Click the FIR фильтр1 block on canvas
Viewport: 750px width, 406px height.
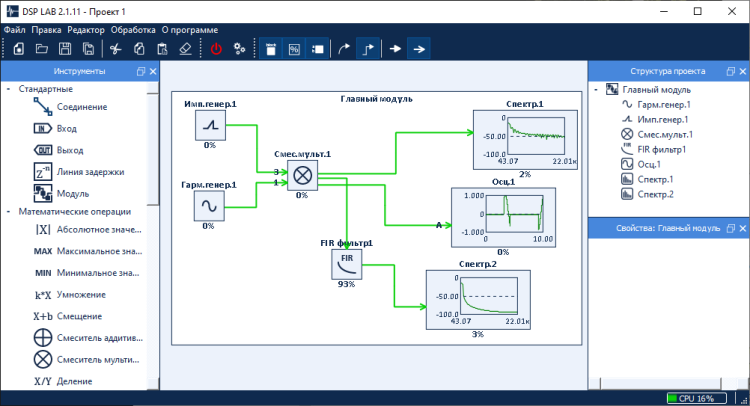click(347, 264)
